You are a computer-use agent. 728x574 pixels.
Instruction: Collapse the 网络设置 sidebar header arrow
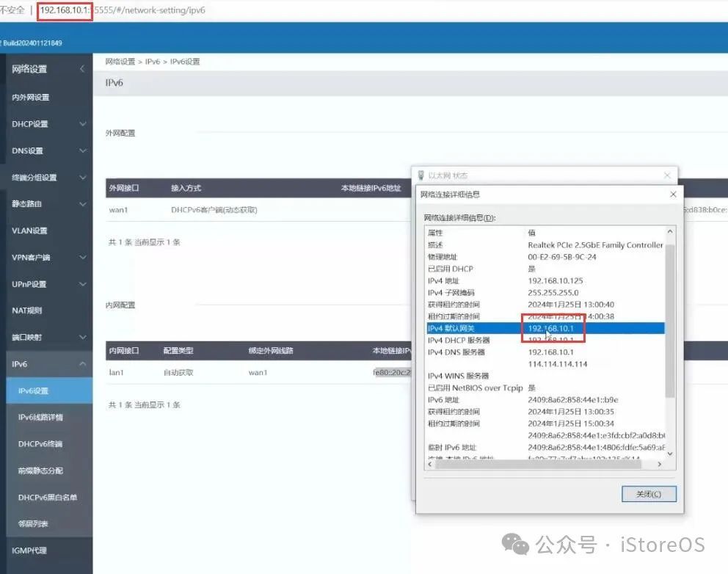click(82, 69)
